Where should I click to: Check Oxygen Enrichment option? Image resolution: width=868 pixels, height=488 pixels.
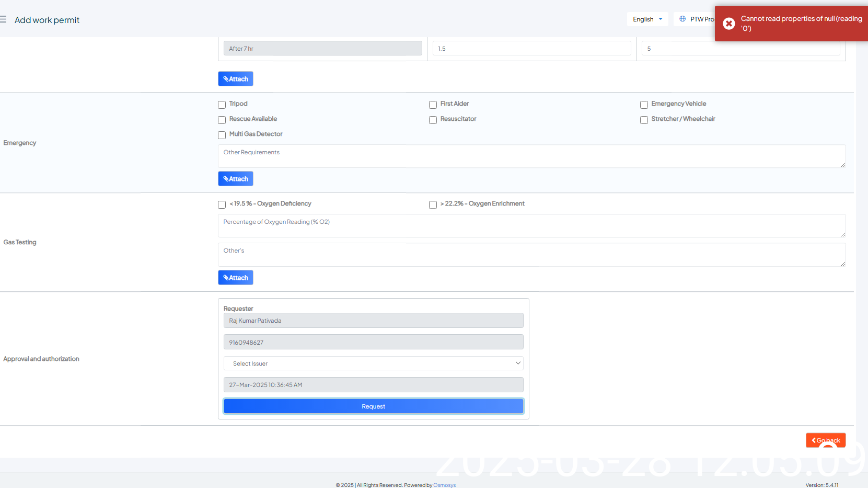(433, 205)
